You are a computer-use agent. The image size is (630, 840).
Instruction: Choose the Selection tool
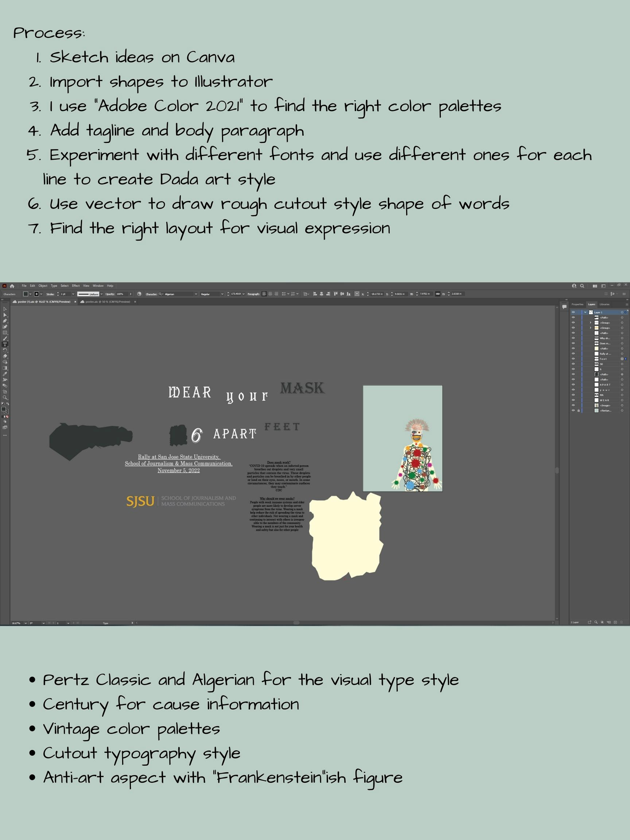[5, 310]
